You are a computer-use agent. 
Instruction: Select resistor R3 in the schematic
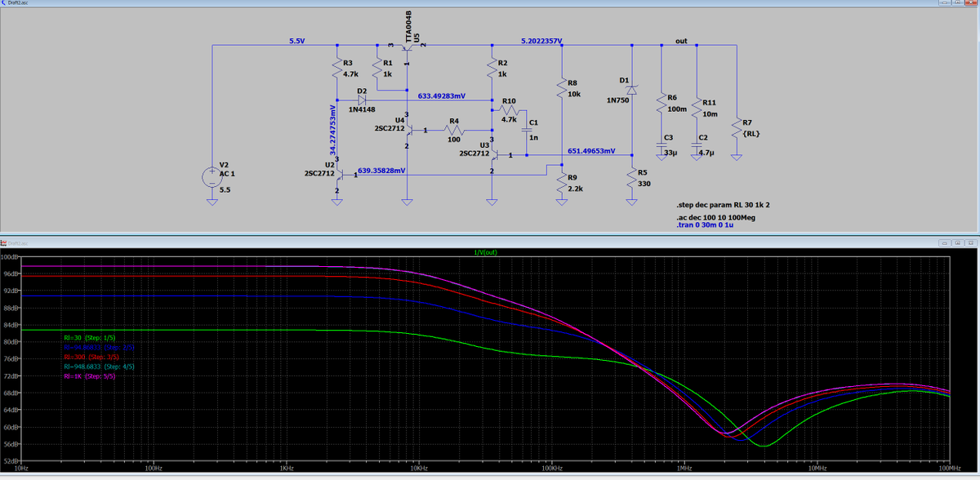(x=336, y=69)
